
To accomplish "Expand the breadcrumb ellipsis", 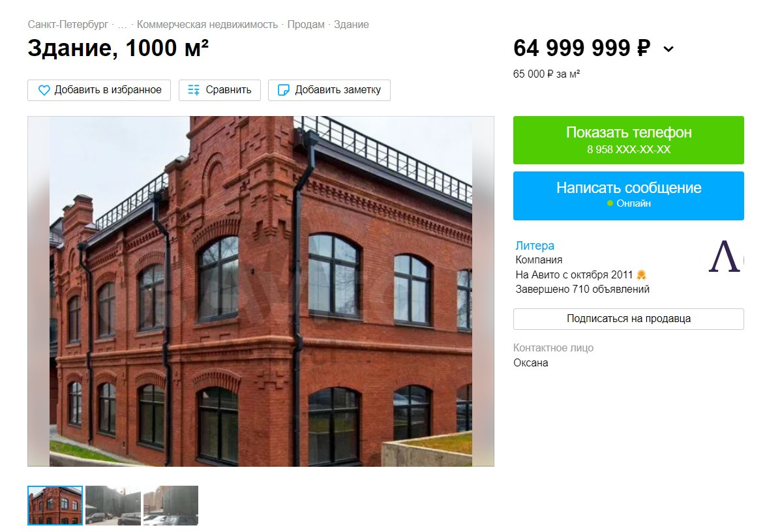I will [123, 25].
